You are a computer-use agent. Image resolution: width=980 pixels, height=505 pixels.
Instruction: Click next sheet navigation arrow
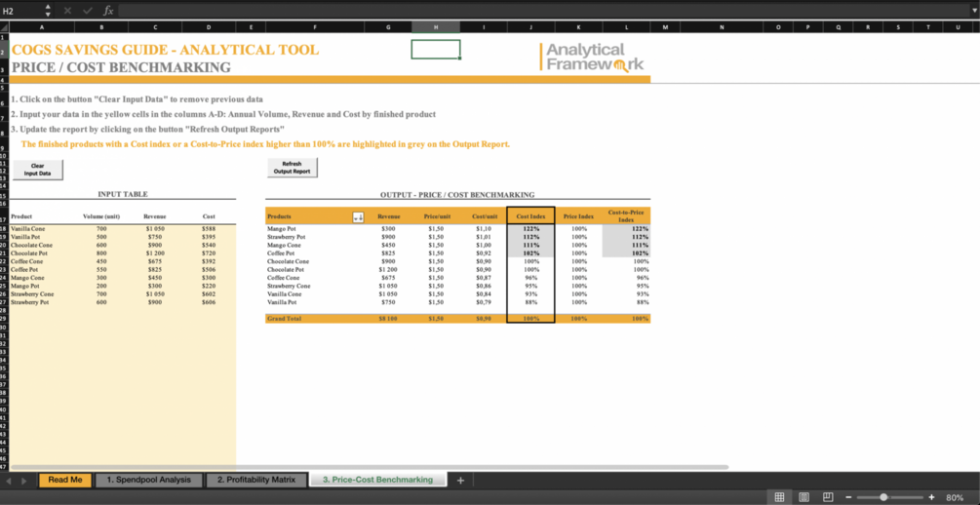(x=23, y=481)
